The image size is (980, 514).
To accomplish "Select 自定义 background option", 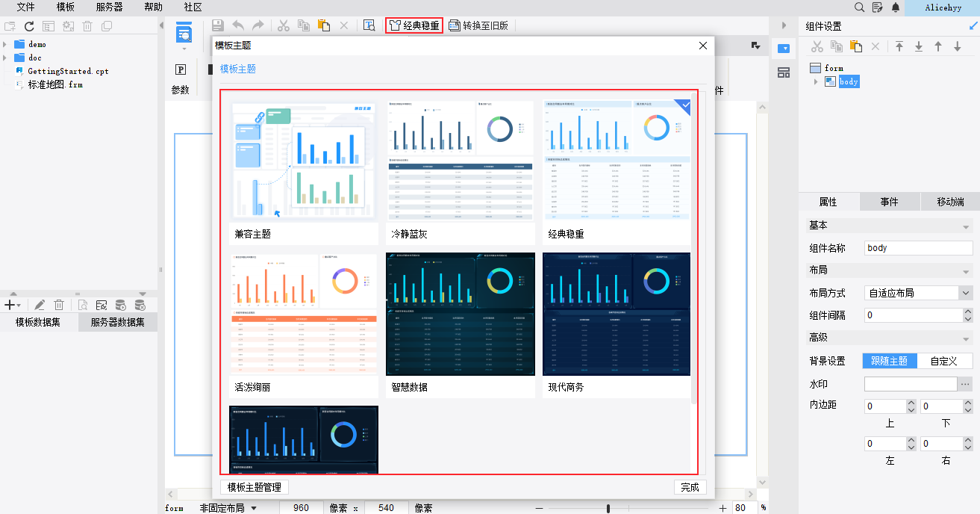I will pyautogui.click(x=944, y=361).
